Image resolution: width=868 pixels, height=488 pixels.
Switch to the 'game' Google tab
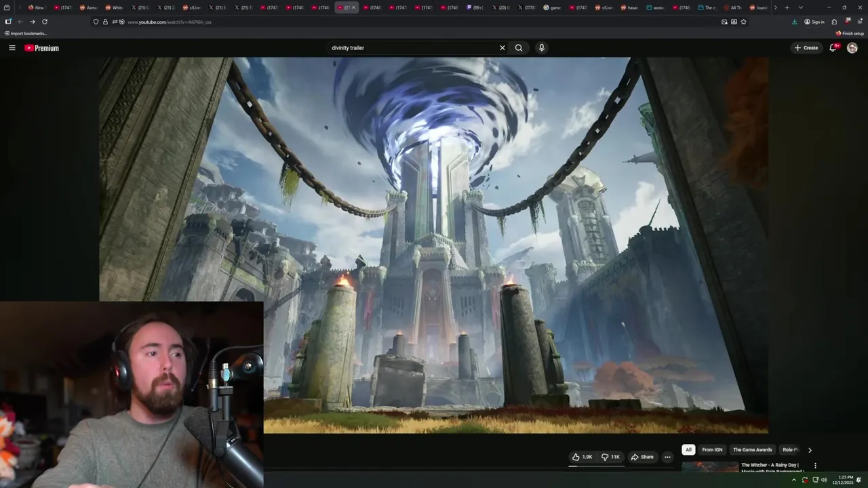point(553,7)
